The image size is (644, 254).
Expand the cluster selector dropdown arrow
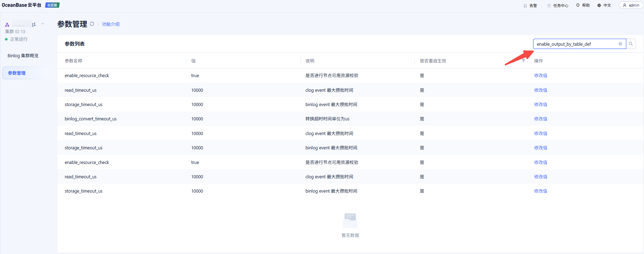click(43, 24)
